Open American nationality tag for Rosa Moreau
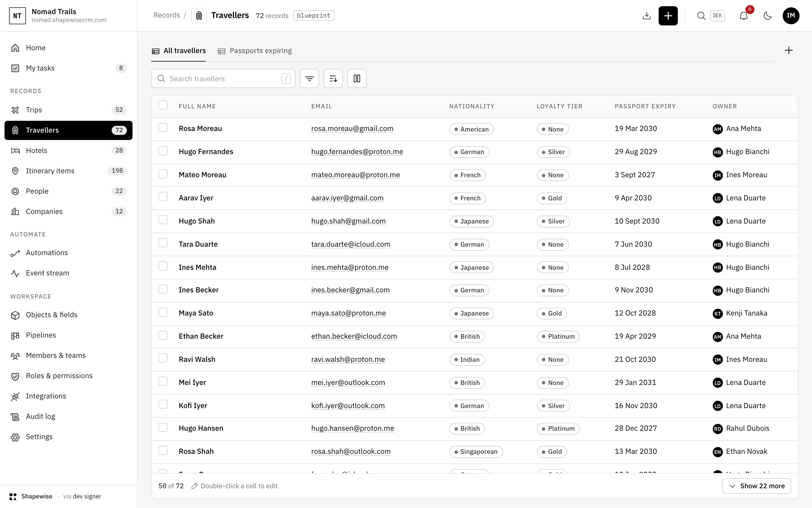This screenshot has width=812, height=508. pos(471,129)
